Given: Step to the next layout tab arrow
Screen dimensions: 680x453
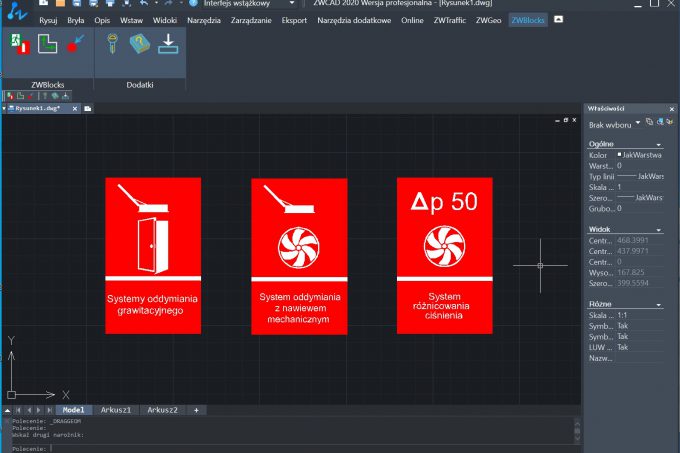Looking at the screenshot, I should tap(39, 410).
